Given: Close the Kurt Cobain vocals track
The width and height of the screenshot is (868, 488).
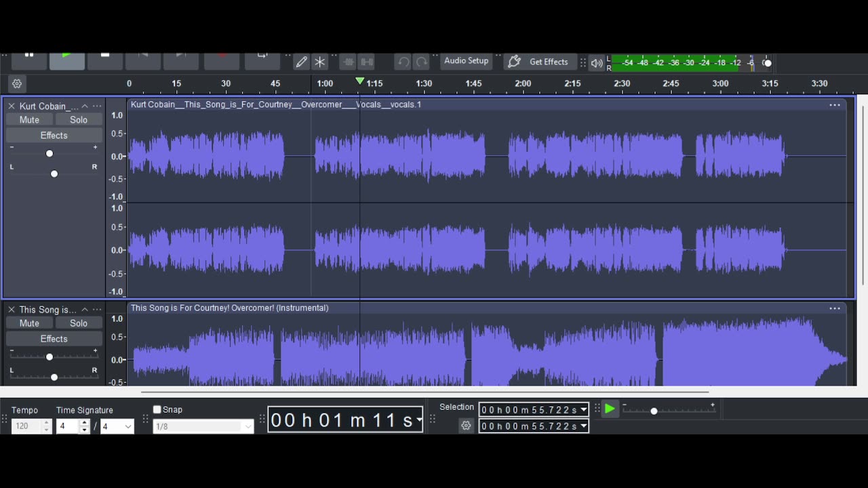Looking at the screenshot, I should [x=11, y=106].
